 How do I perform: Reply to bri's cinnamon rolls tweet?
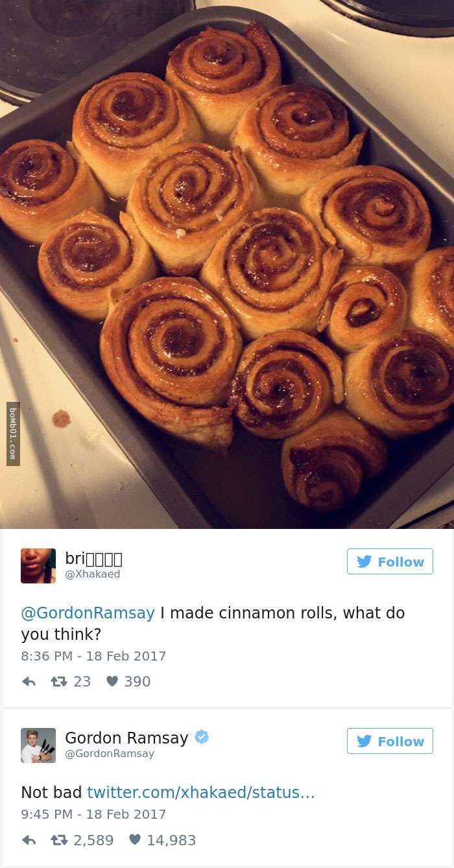point(29,682)
